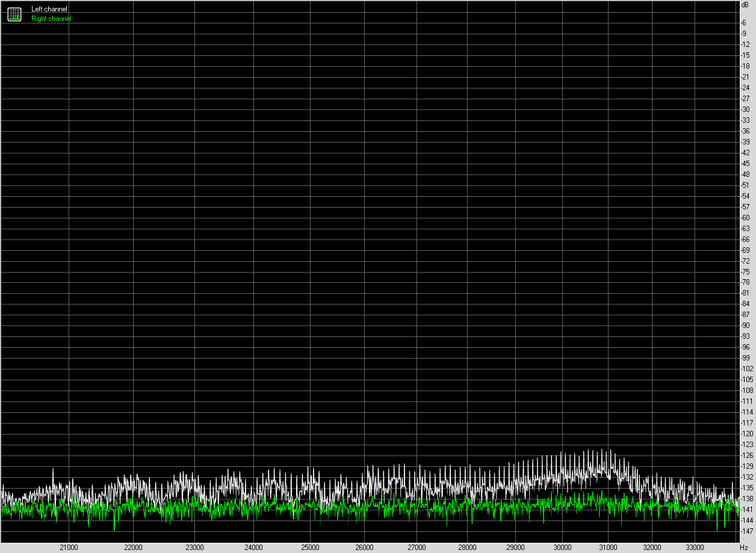
Task: Click the 23000 frequency axis label
Action: pos(194,547)
